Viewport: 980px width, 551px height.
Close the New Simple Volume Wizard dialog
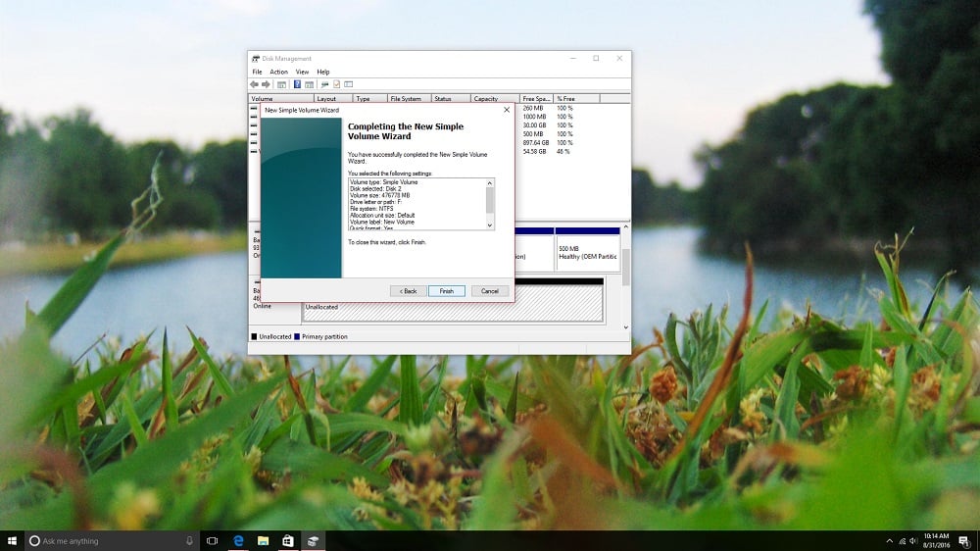tap(506, 110)
